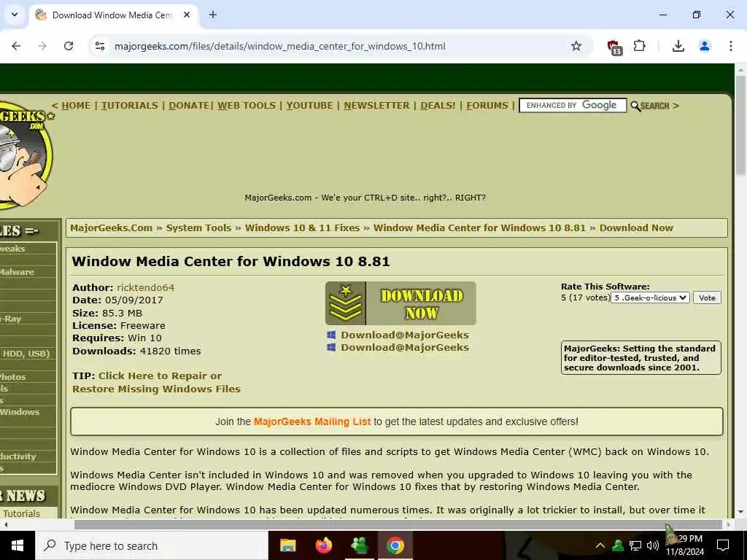This screenshot has width=747, height=560.
Task: Click the Vote button
Action: tap(707, 297)
